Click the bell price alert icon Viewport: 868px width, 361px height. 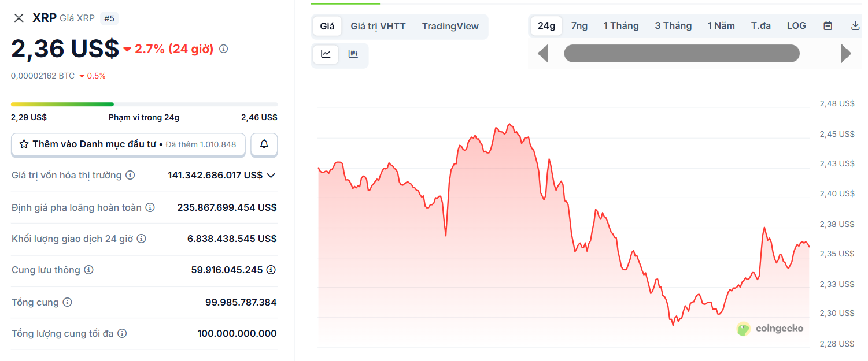click(264, 144)
